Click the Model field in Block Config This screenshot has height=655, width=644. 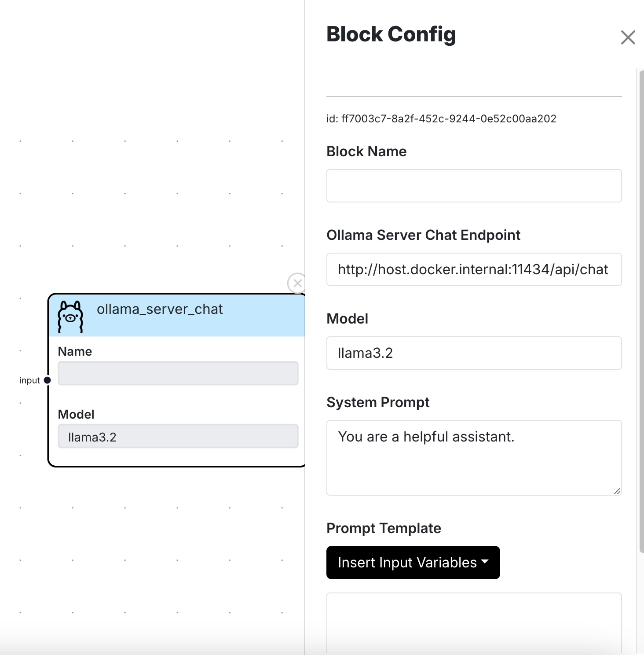[474, 353]
